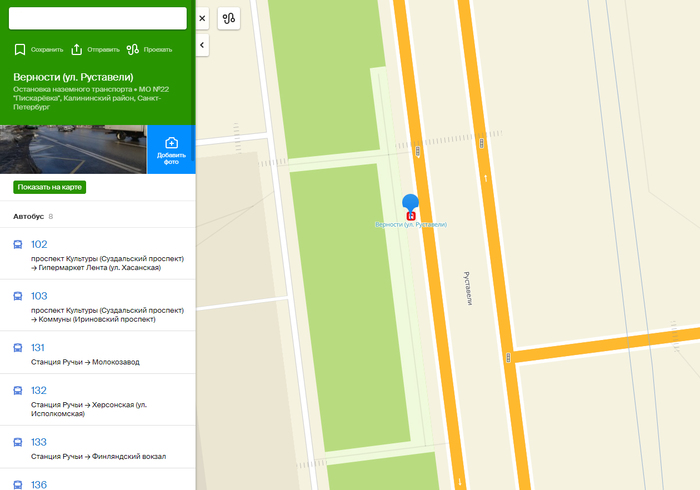This screenshot has height=490, width=700.
Task: Collapse the left side panel
Action: point(202,45)
